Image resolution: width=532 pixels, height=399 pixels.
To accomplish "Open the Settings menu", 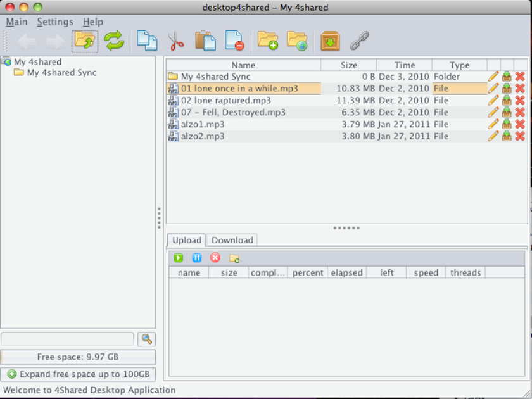I will [x=55, y=22].
